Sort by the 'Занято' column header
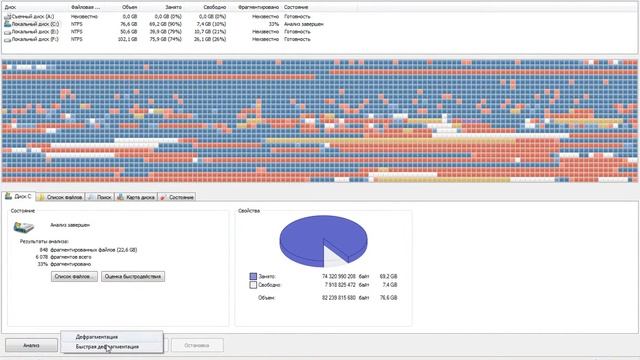Viewport: 640px width, 360px height. coord(173,7)
